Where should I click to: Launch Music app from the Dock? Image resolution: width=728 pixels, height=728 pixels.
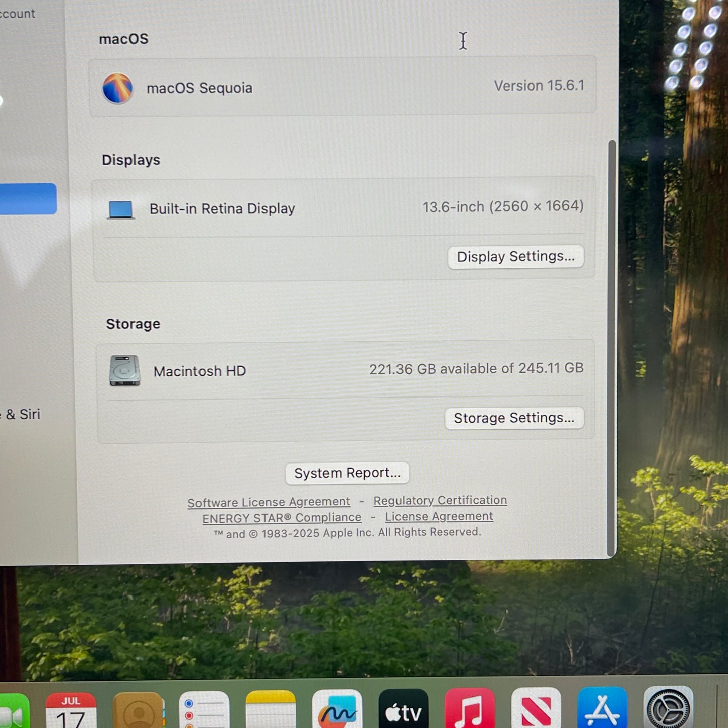(470, 708)
